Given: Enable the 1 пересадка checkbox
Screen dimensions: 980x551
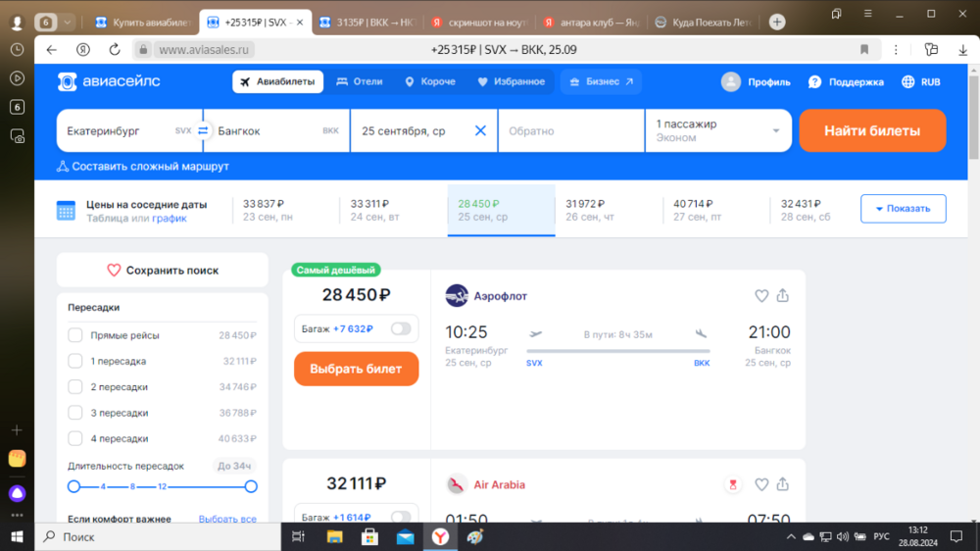Looking at the screenshot, I should pyautogui.click(x=75, y=361).
